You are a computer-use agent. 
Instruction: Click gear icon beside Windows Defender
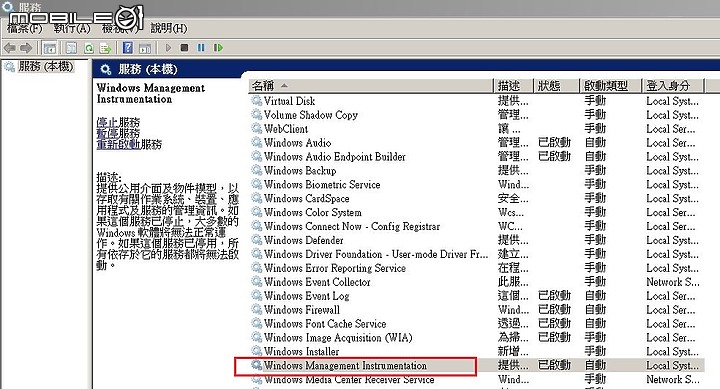257,240
